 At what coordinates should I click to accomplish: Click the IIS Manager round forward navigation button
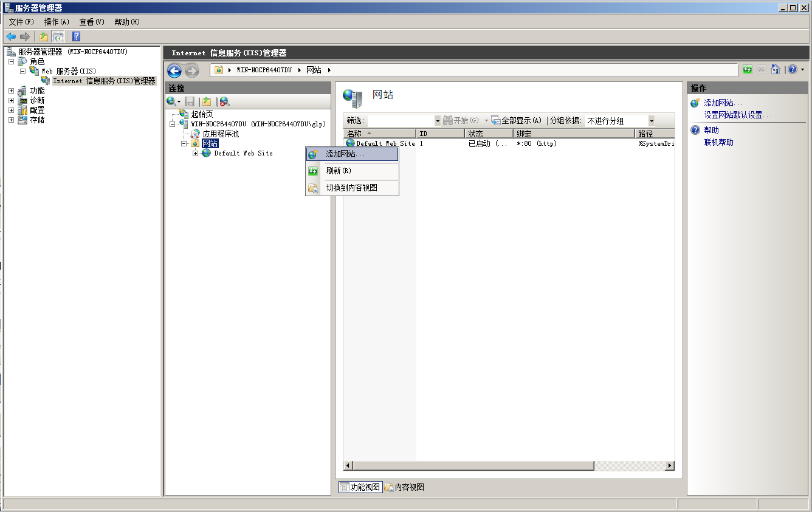(191, 71)
